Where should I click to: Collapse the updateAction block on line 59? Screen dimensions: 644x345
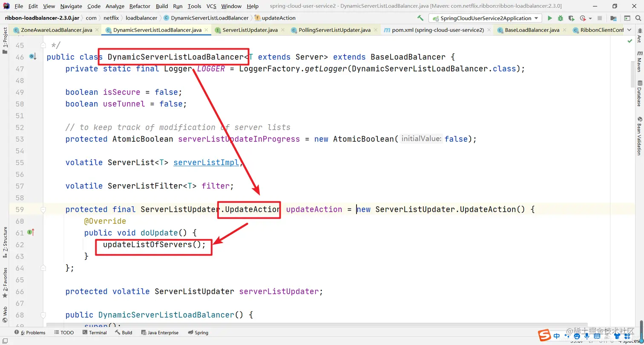pyautogui.click(x=43, y=209)
